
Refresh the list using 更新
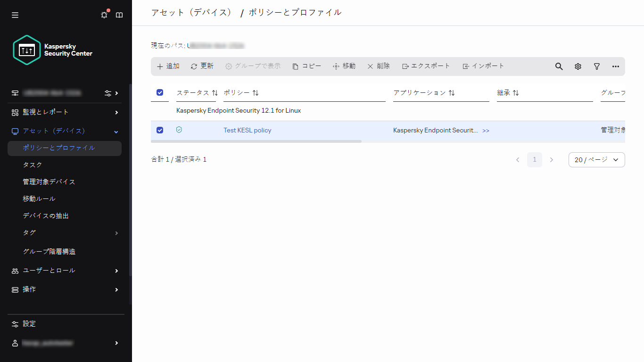tap(202, 66)
